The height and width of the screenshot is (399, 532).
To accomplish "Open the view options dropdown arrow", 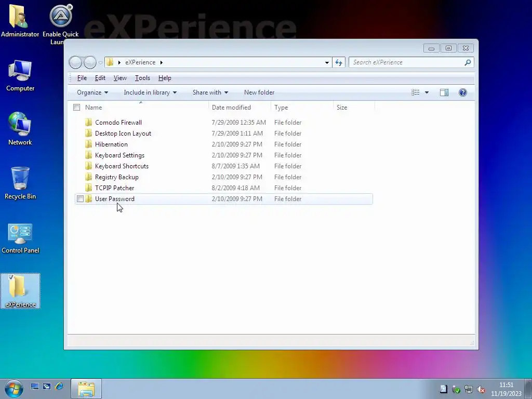I will pos(427,92).
